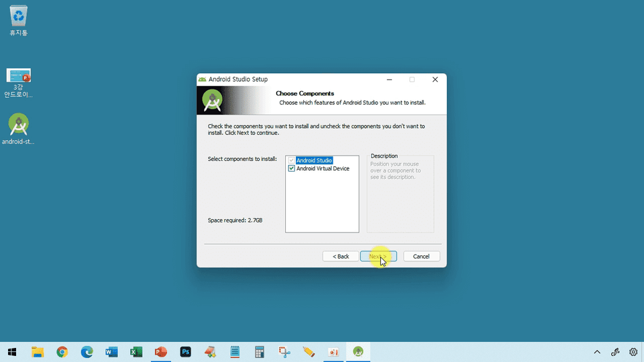Open Calculator from the taskbar

259,352
